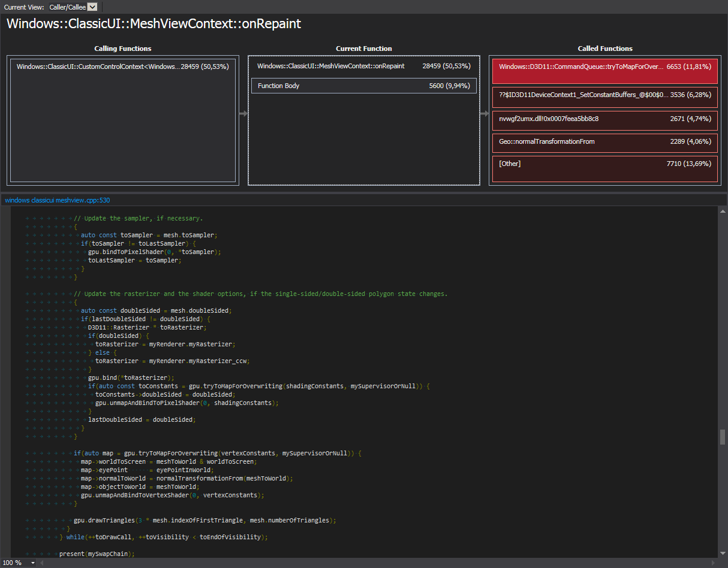
Task: Open the 100 % zoom level dropdown
Action: (32, 563)
